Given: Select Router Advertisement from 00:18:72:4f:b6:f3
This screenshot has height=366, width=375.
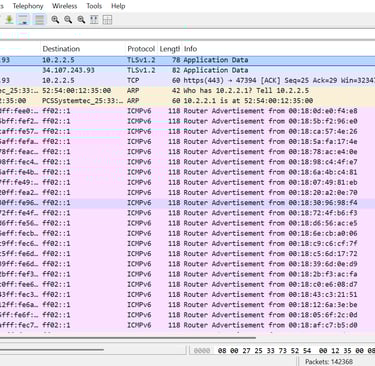Looking at the screenshot, I should pyautogui.click(x=187, y=213).
